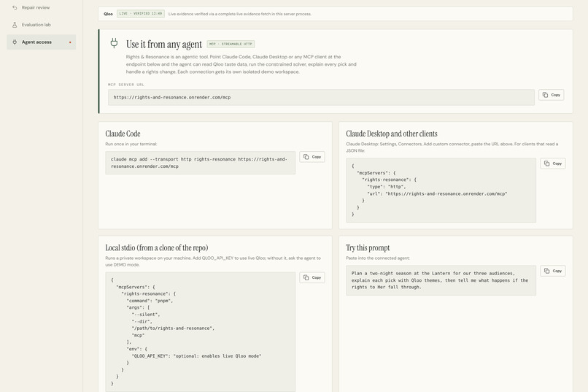This screenshot has height=392, width=588.
Task: Copy the Try this prompt text
Action: click(x=553, y=271)
